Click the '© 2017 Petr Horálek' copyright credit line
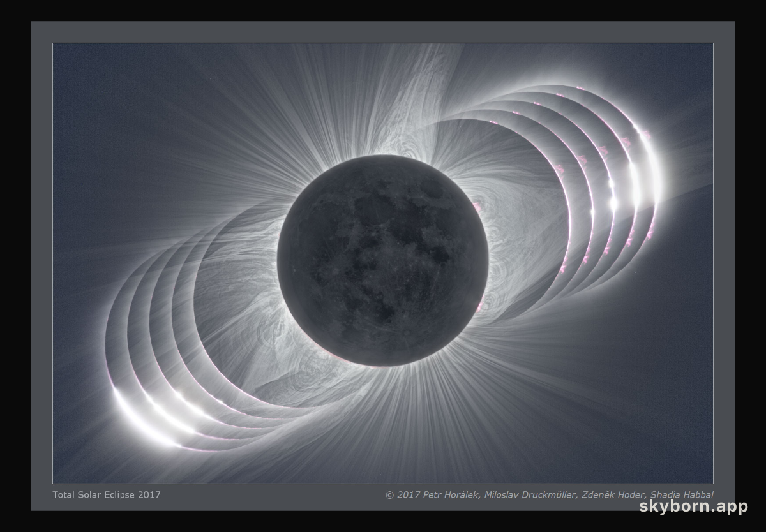766x532 pixels. 550,494
